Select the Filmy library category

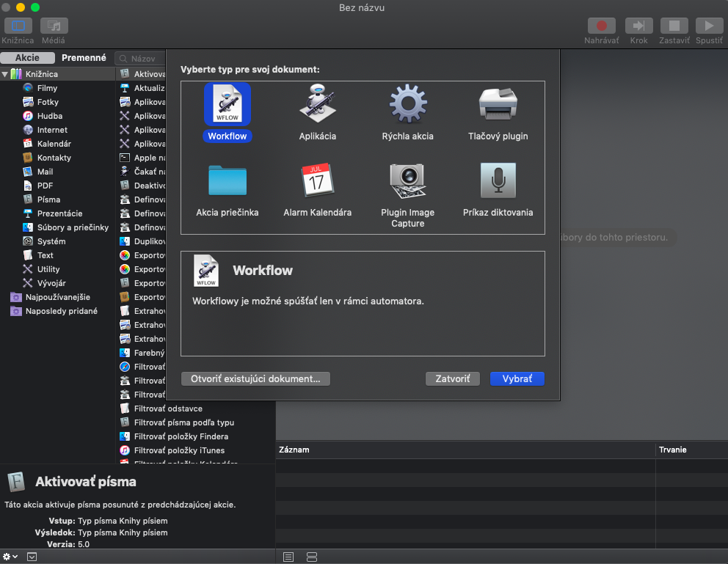(48, 88)
